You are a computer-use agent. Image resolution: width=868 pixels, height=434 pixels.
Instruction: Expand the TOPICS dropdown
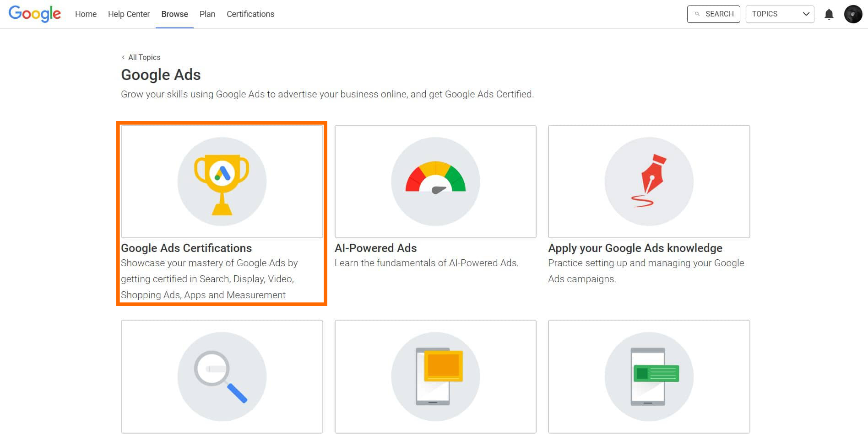click(x=780, y=14)
